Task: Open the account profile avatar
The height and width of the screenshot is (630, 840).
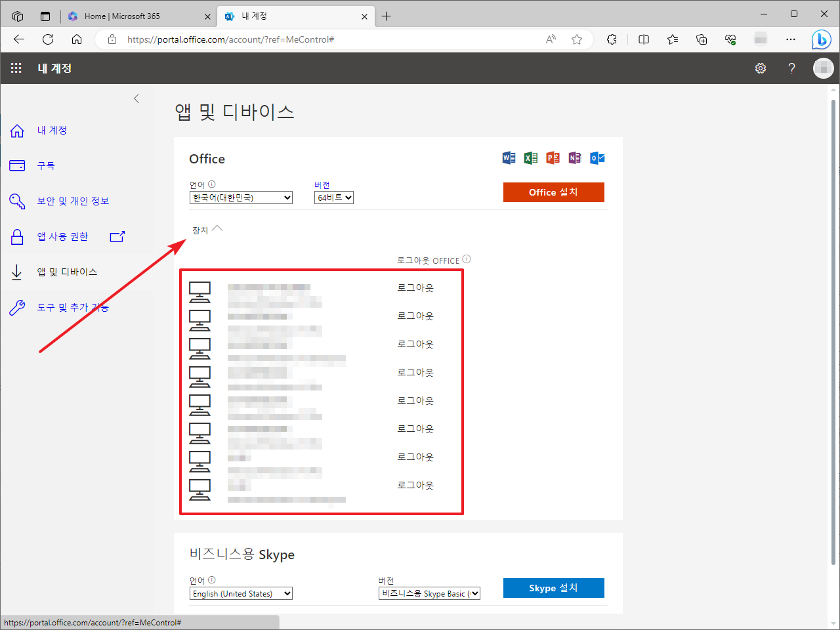Action: [823, 68]
